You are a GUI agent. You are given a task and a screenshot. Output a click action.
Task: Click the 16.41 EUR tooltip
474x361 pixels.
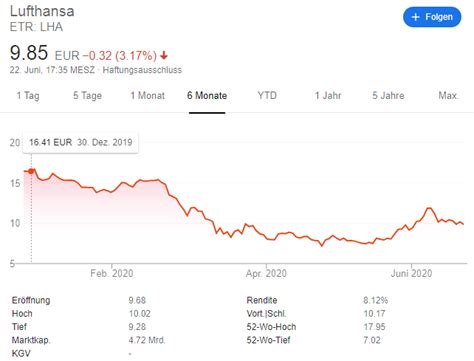80,143
